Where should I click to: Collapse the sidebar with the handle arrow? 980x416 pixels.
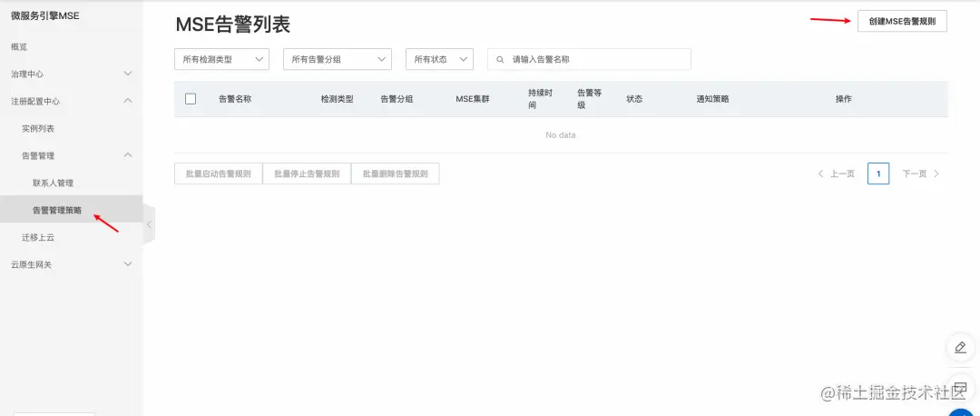tap(149, 224)
